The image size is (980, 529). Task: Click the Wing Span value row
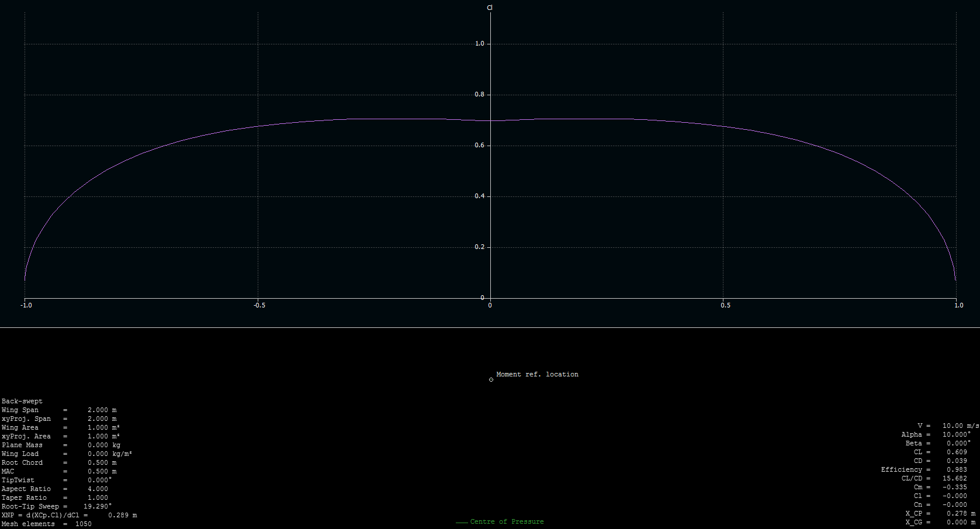click(58, 410)
